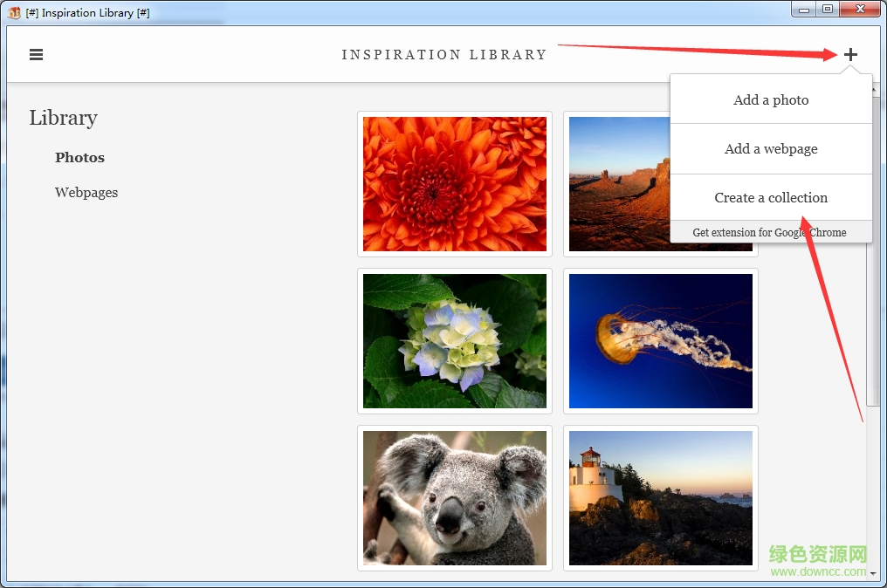
Task: Choose 'Create a collection' option
Action: [x=771, y=197]
